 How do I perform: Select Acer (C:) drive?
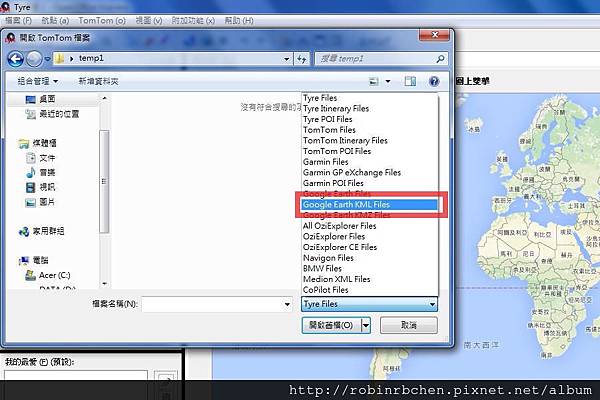pos(48,275)
